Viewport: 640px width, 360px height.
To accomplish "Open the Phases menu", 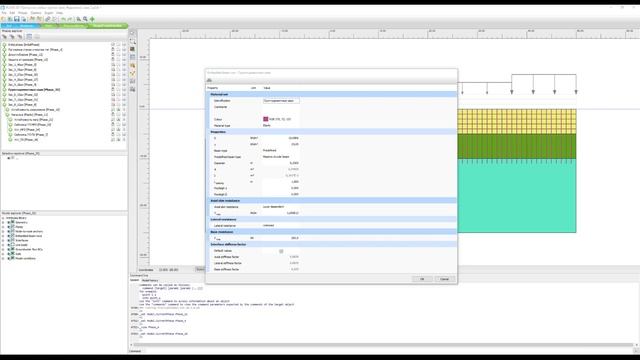I will coord(23,13).
